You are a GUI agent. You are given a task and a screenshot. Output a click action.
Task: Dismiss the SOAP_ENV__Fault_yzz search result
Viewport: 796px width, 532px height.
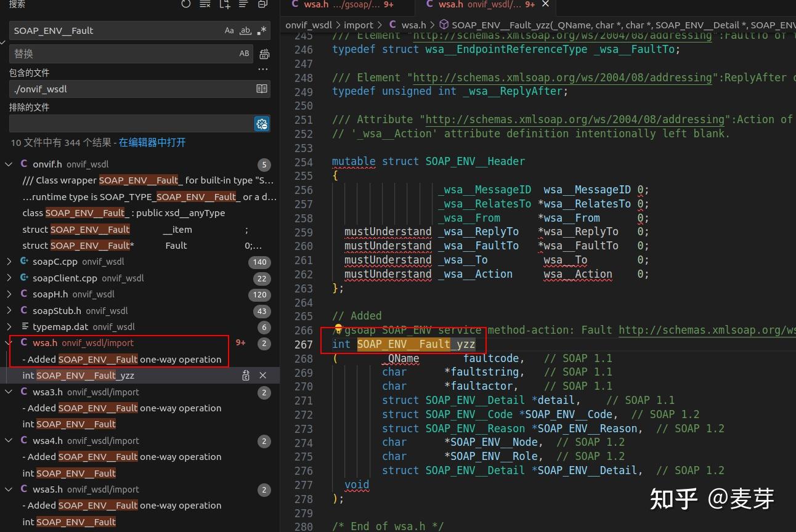[262, 376]
